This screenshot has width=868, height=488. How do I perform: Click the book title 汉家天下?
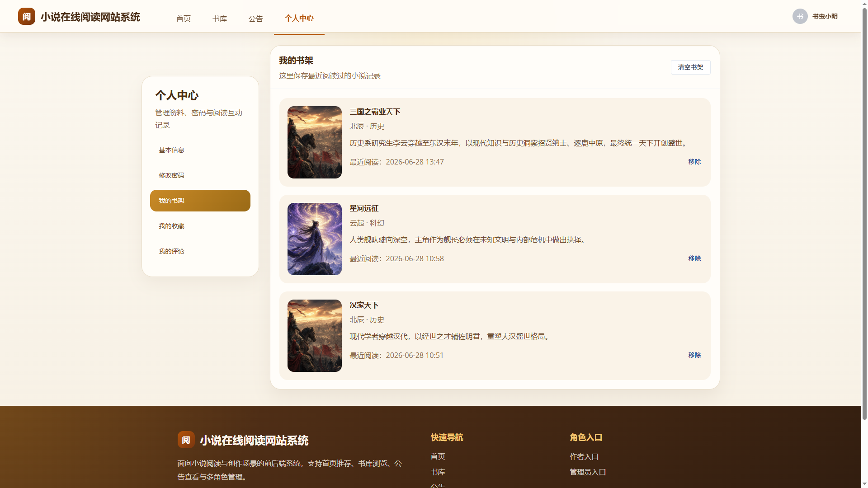click(x=364, y=305)
